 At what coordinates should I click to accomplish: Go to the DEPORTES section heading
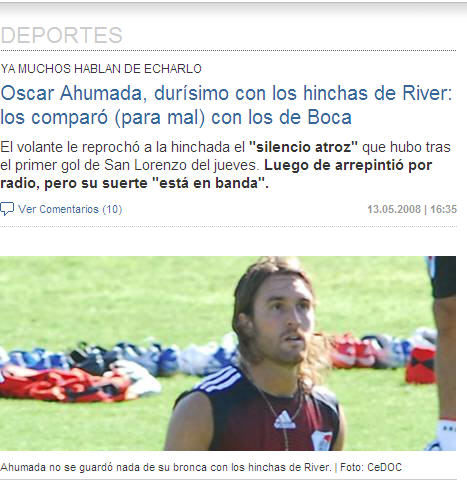pos(62,35)
